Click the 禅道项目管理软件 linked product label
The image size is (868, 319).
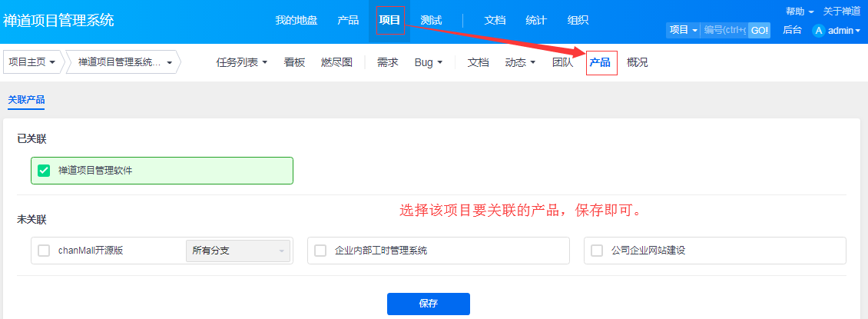[x=95, y=171]
